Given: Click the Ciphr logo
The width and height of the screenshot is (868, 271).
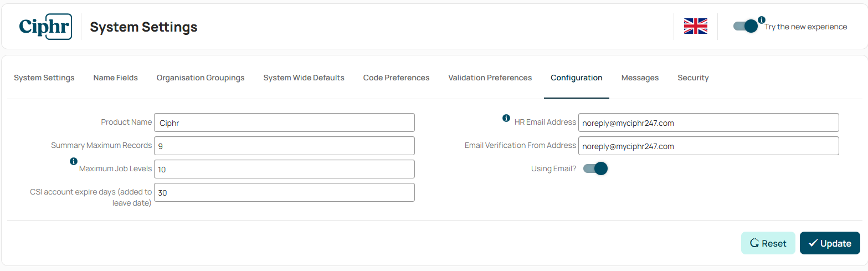Looking at the screenshot, I should pyautogui.click(x=45, y=27).
